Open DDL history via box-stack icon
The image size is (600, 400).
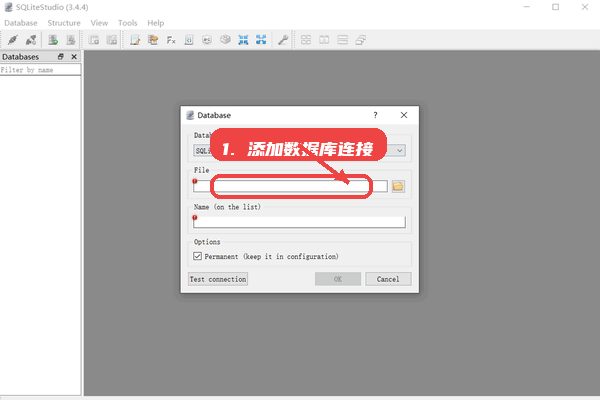[x=153, y=40]
